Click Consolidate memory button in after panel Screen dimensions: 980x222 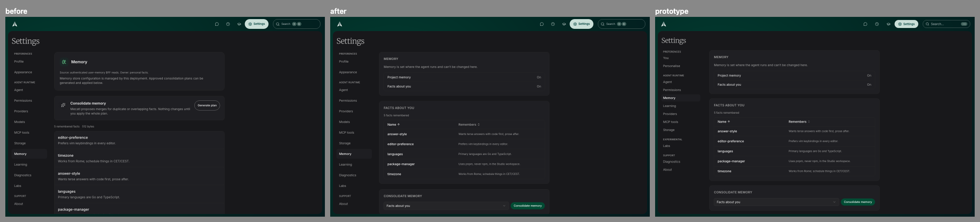528,206
